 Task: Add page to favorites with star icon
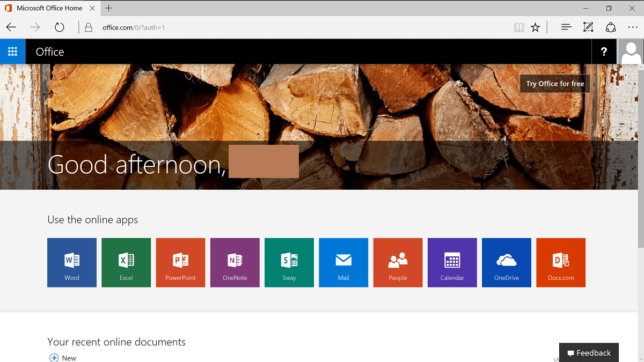[535, 27]
